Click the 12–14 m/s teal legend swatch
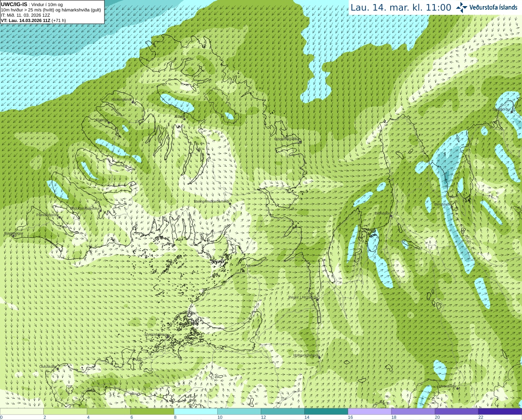522x420 pixels. tap(283, 411)
